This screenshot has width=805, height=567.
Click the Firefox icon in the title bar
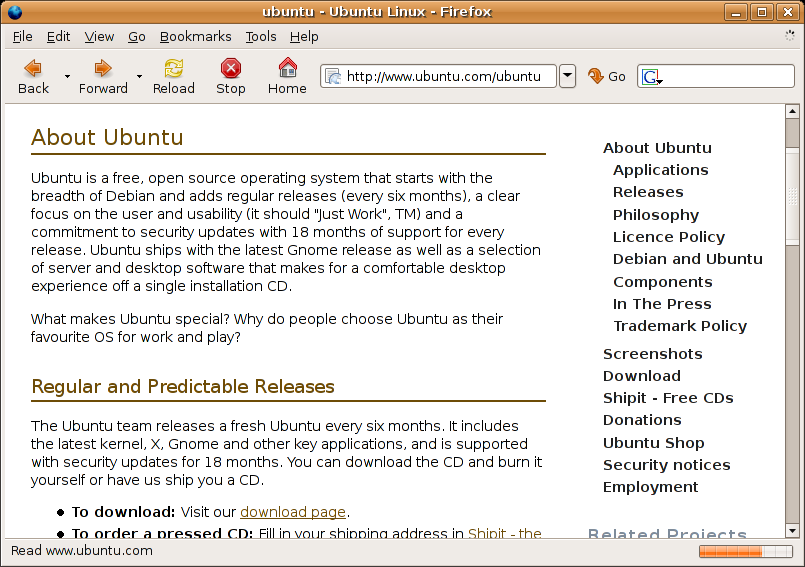(x=14, y=12)
